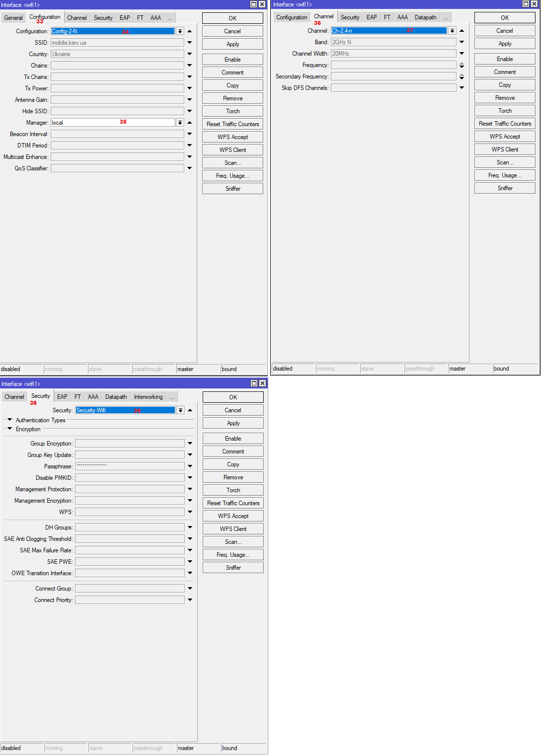Expand the Frequency field stepper arrows
The width and height of the screenshot is (541, 756).
click(x=462, y=65)
